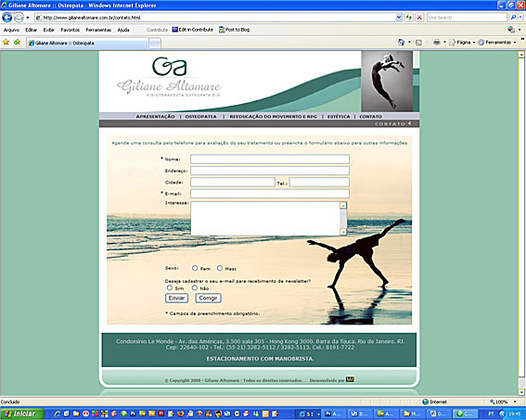Open the Editar menu
Viewport: 526px width, 420px height.
(x=32, y=30)
